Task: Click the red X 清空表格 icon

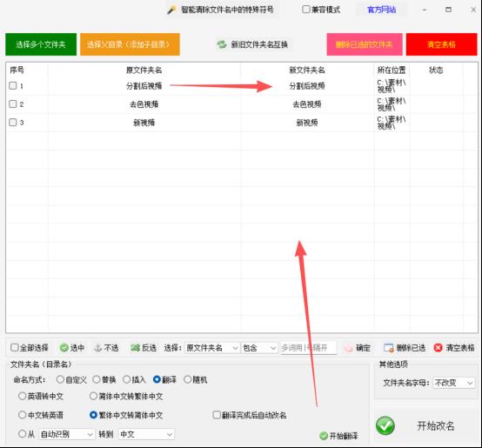Action: tap(438, 348)
